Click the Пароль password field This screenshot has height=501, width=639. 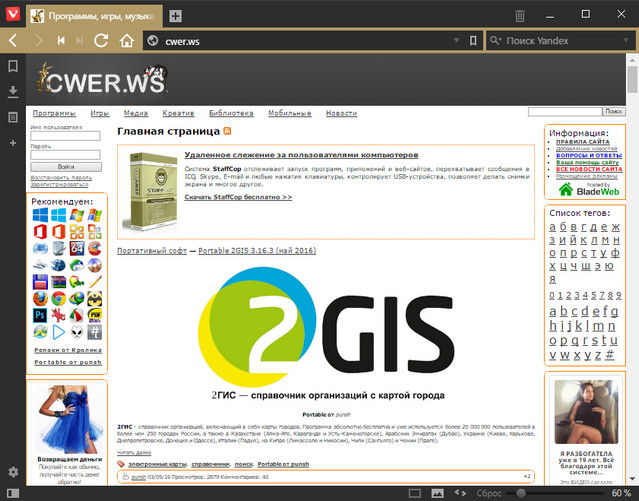65,154
